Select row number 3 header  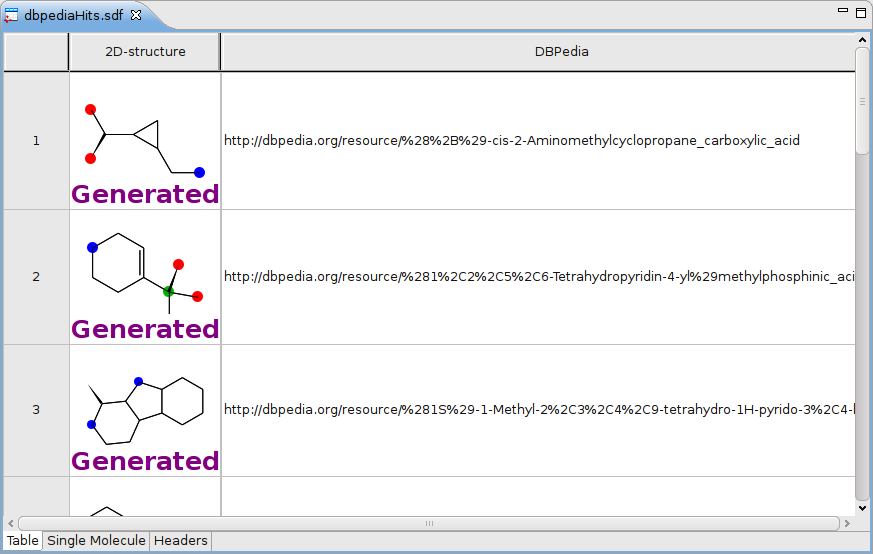(x=36, y=410)
